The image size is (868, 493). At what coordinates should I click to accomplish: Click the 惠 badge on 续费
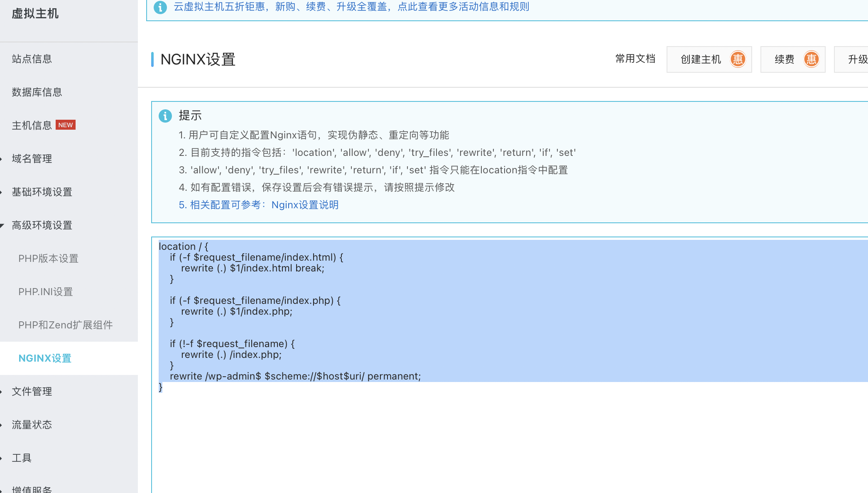811,59
